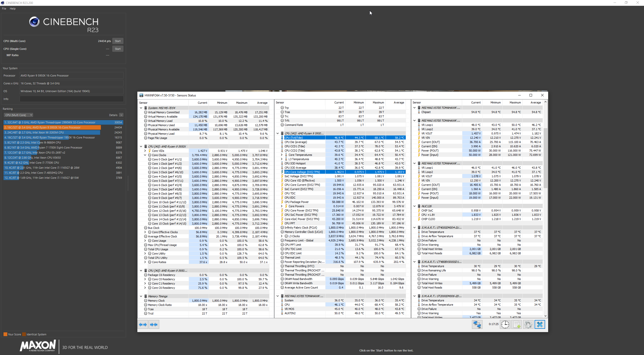Expand Core Effective Clocks group

pyautogui.click(x=145, y=232)
